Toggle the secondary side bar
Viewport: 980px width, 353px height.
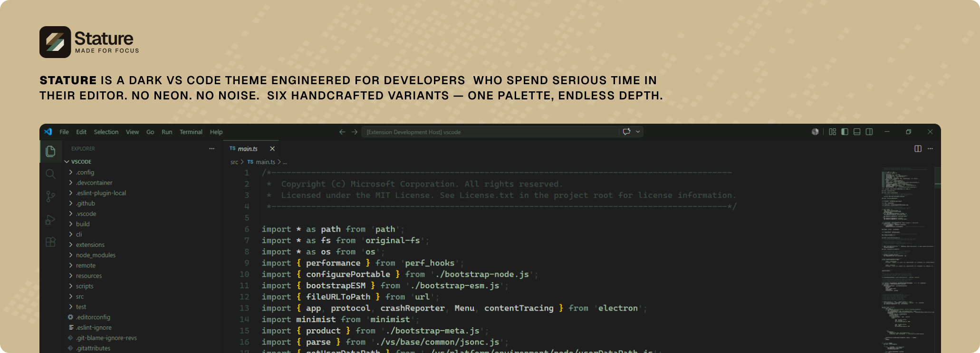(869, 132)
